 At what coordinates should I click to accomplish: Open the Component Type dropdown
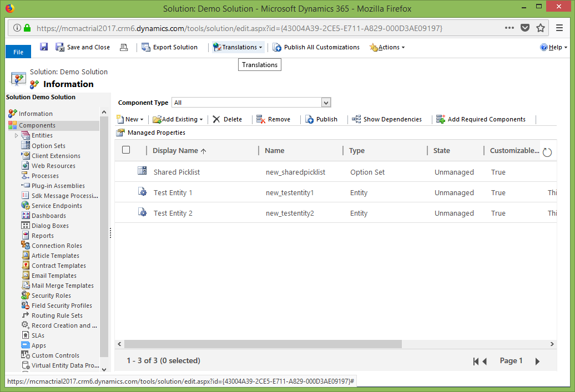326,103
